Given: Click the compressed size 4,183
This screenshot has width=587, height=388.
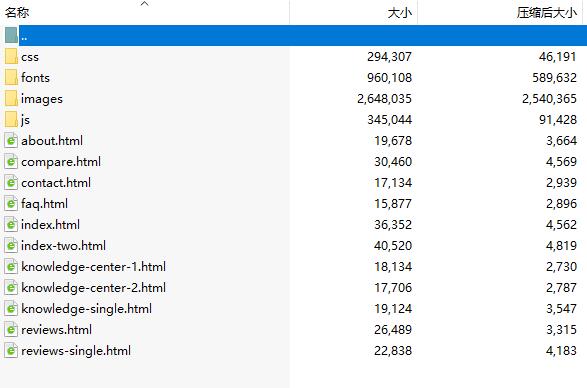Looking at the screenshot, I should [561, 351].
